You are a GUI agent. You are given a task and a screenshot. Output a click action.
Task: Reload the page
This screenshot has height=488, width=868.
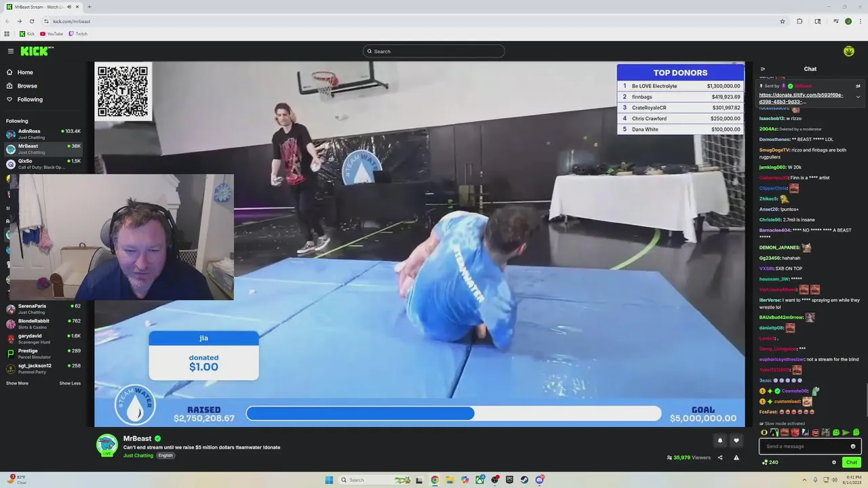click(x=31, y=21)
